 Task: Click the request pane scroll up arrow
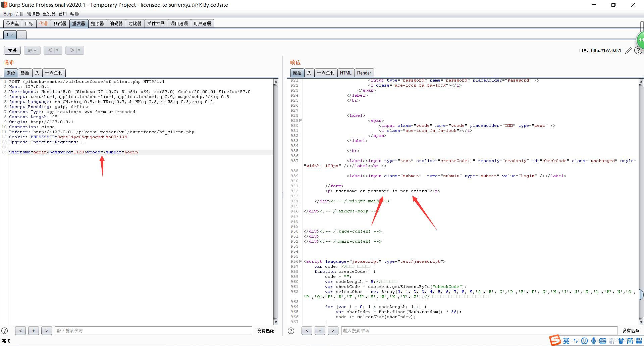click(276, 82)
